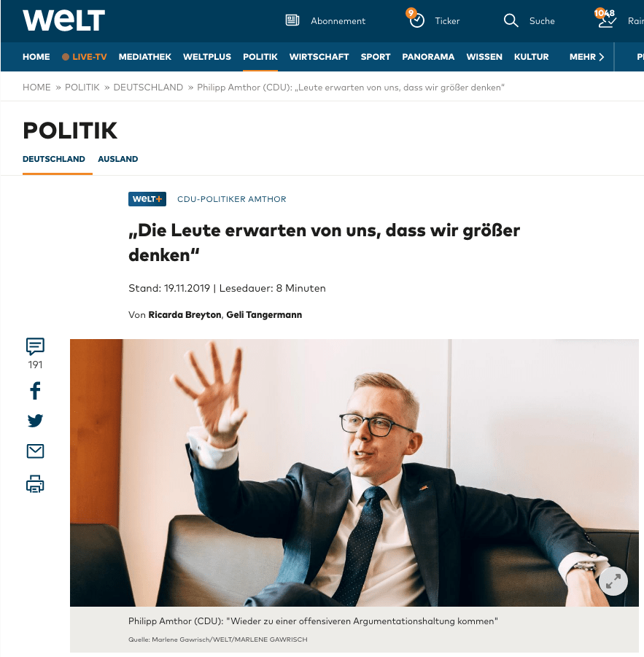Share article via Twitter bird icon

[35, 420]
